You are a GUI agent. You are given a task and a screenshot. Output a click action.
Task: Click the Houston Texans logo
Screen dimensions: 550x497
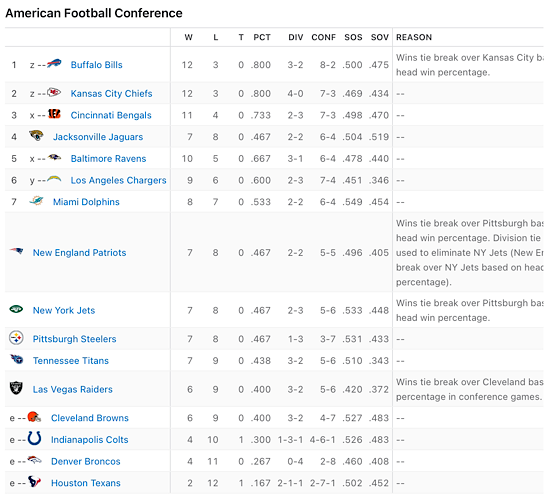coord(34,482)
